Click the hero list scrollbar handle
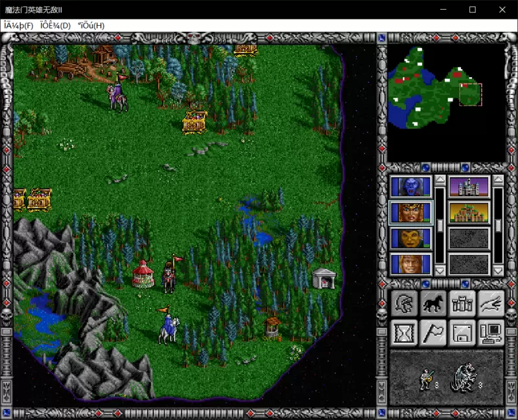 440,226
